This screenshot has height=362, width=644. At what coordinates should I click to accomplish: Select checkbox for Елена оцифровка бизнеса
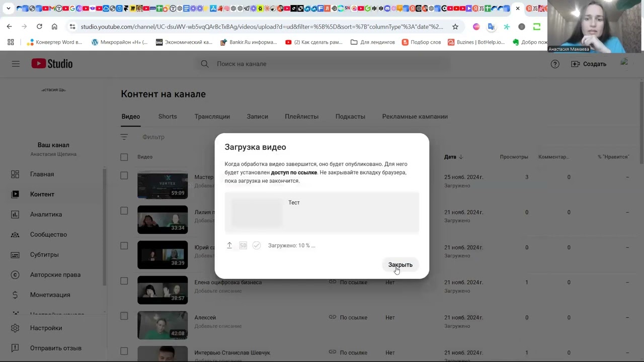[124, 281]
